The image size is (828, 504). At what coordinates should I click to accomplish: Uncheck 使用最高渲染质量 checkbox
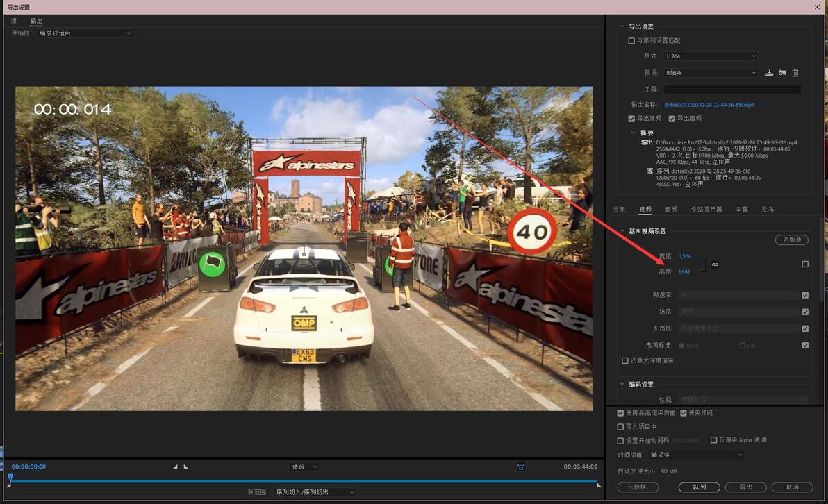tap(620, 412)
